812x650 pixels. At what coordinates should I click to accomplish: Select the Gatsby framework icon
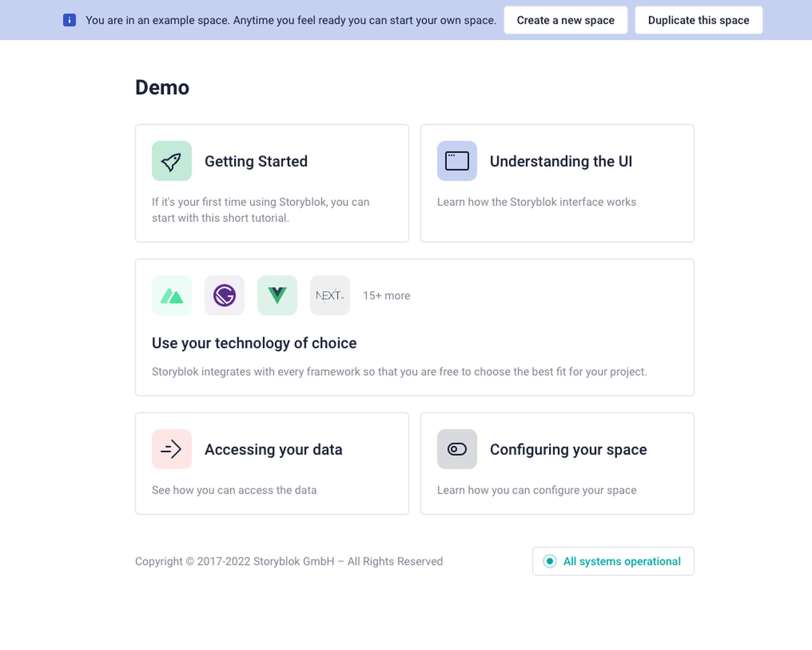[x=225, y=296]
